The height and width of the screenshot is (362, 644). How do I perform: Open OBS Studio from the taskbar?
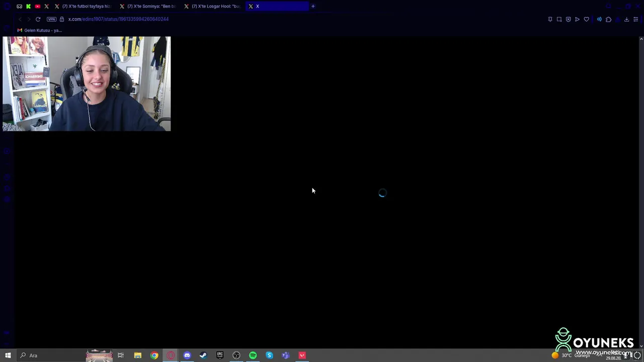(x=236, y=355)
